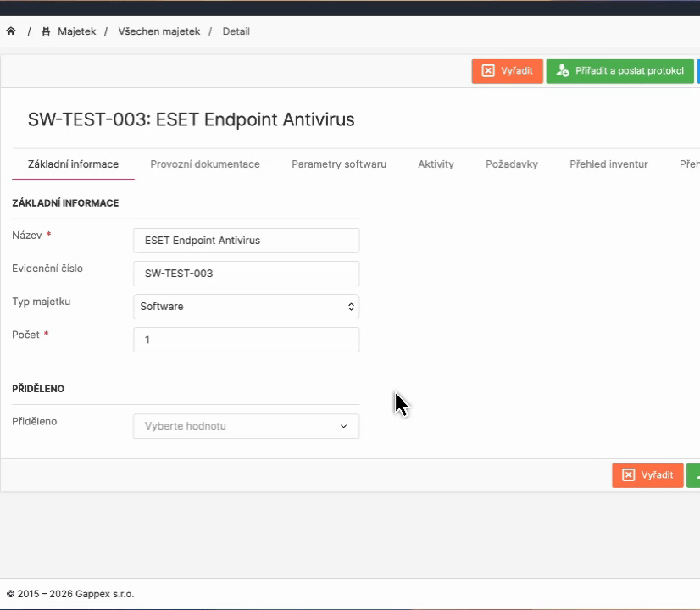Go to the Aktivity tab
Screen dimensions: 700x610
point(436,164)
